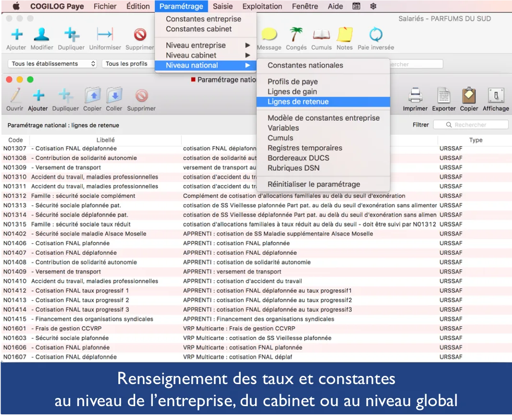Open the Apple menu
Screen dimensions: 512x420
16,6
